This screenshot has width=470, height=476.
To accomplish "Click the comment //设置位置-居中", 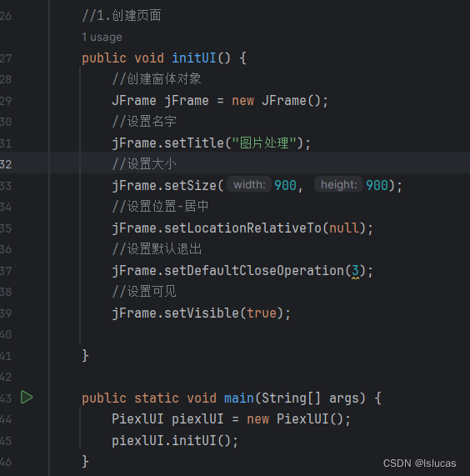I will coord(160,207).
